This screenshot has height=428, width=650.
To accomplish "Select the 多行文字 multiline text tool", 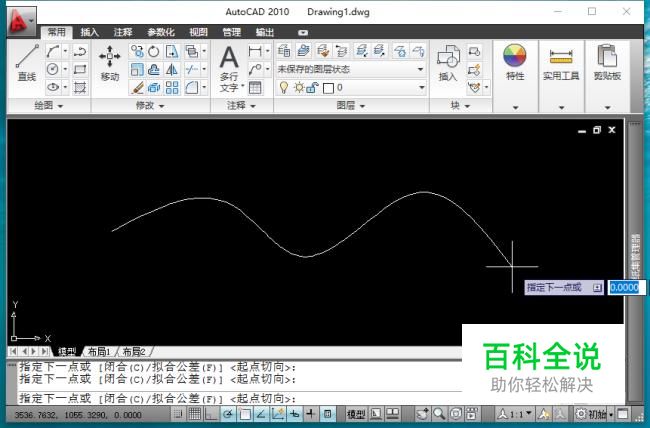I will coord(229,68).
